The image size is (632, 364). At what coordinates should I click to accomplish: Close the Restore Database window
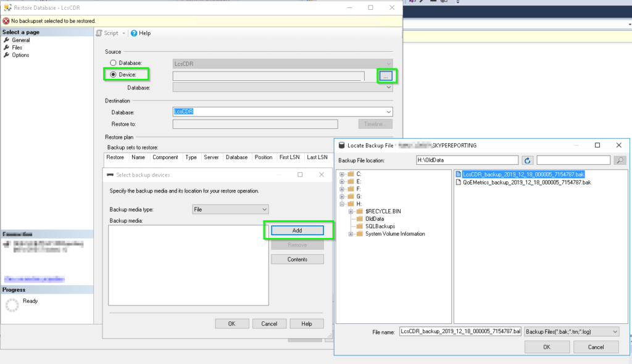point(392,7)
